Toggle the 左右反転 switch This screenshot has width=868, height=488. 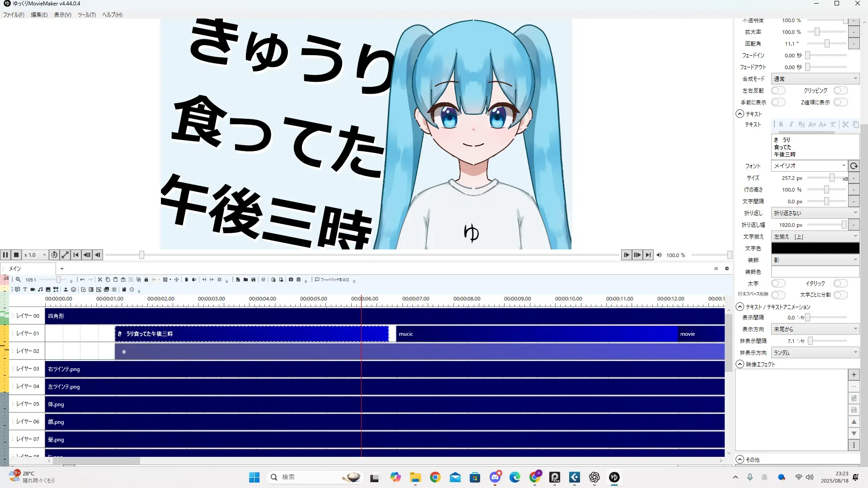click(x=778, y=90)
